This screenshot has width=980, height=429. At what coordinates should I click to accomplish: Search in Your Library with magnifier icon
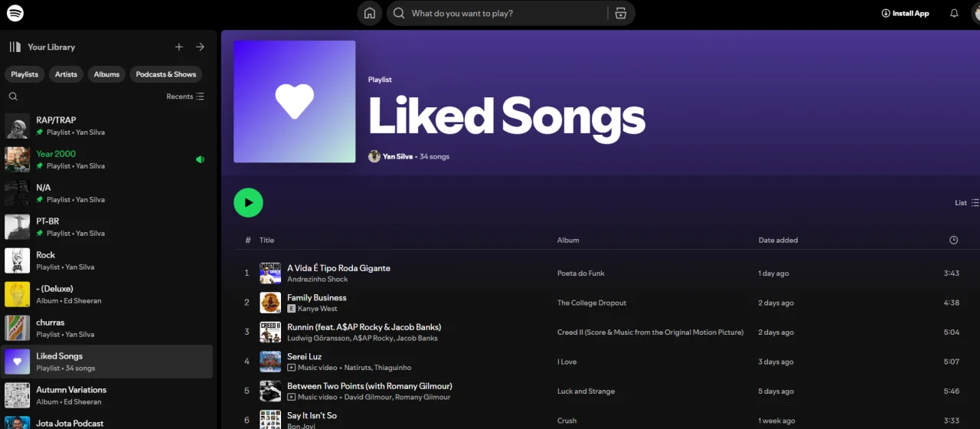[x=13, y=97]
